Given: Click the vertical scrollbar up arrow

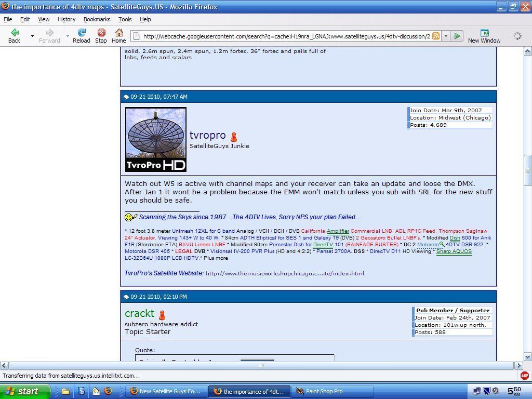Looking at the screenshot, I should coord(528,51).
